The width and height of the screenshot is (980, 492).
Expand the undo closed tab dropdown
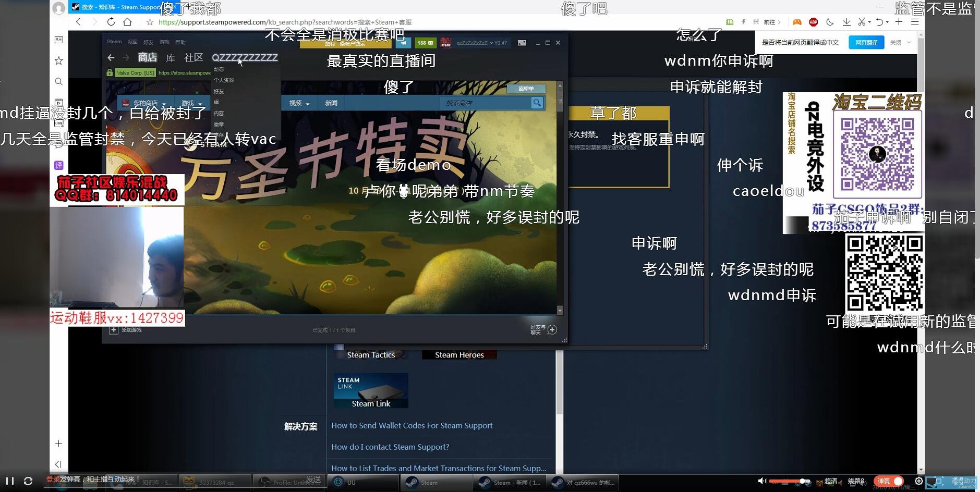[x=887, y=22]
